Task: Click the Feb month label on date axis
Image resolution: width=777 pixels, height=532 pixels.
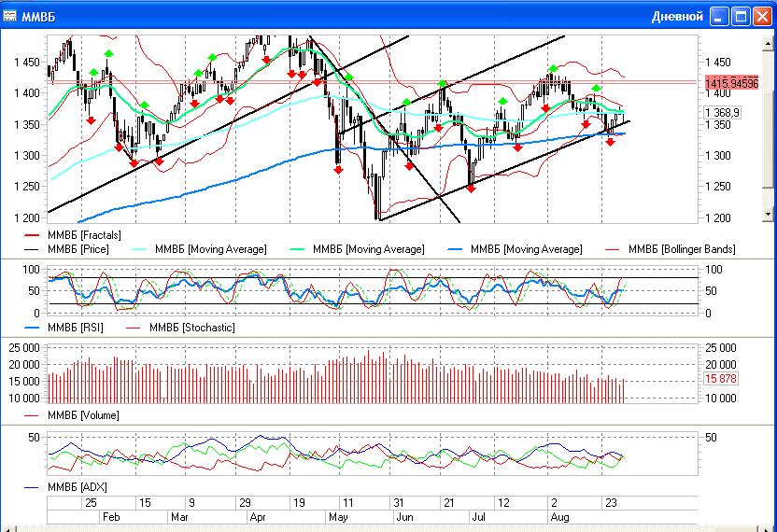Action: pyautogui.click(x=111, y=517)
